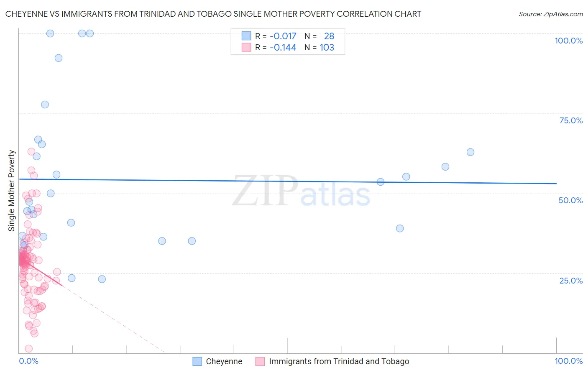
Task: Select Immigrants from Trinidad and Tobago legend label
Action: click(339, 361)
